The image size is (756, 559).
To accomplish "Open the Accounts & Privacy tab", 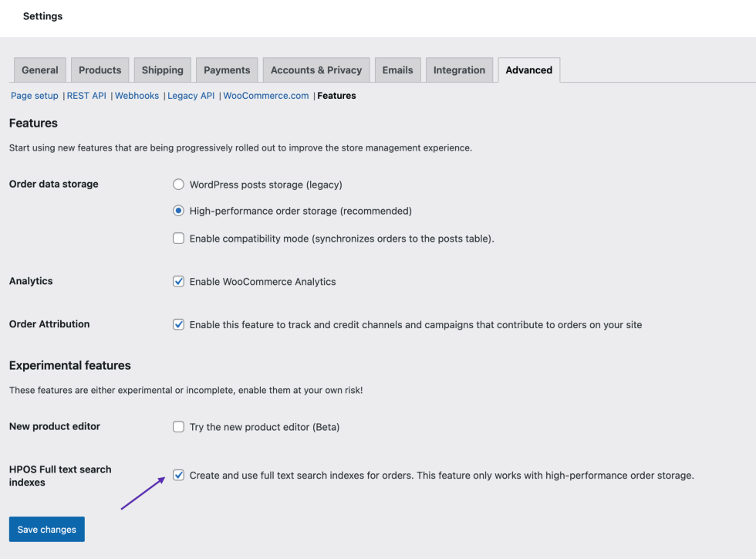I will coord(316,70).
